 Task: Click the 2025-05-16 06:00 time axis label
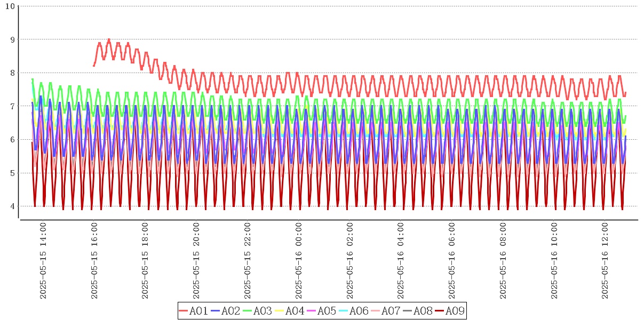click(452, 261)
